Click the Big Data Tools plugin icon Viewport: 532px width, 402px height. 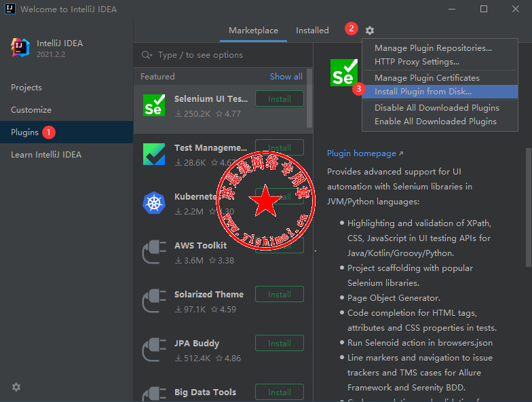(x=154, y=395)
